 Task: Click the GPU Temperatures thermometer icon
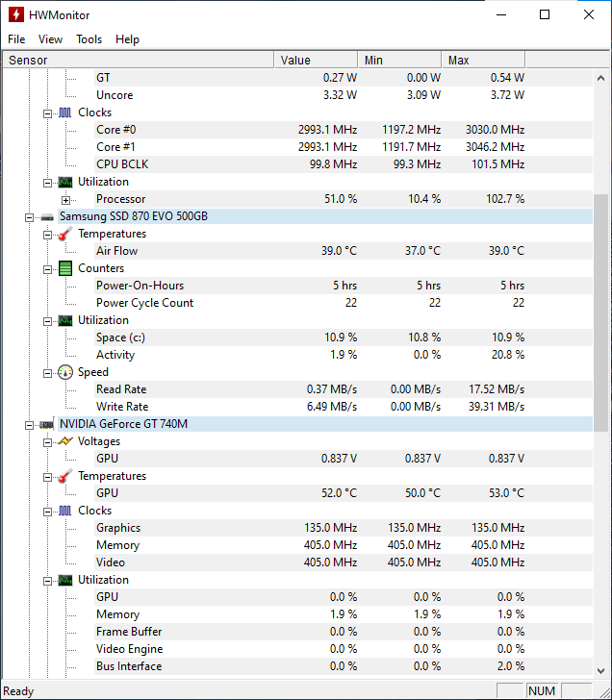[65, 476]
